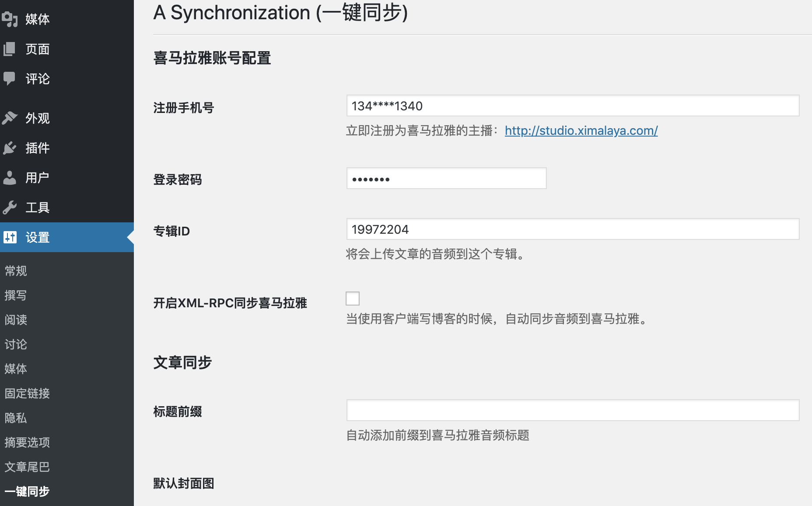Click the 媒体 media icon in sidebar
Image resolution: width=812 pixels, height=506 pixels.
coord(10,19)
